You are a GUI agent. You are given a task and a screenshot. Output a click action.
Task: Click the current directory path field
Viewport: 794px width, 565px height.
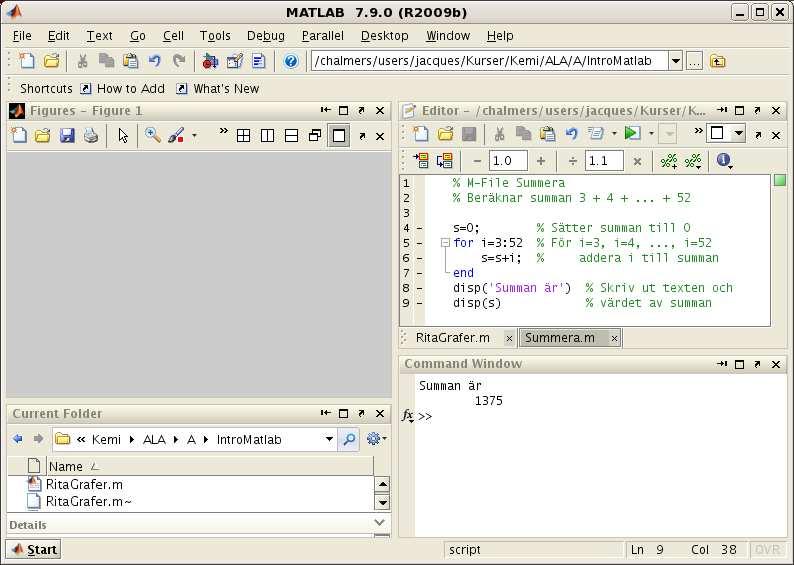tap(490, 61)
